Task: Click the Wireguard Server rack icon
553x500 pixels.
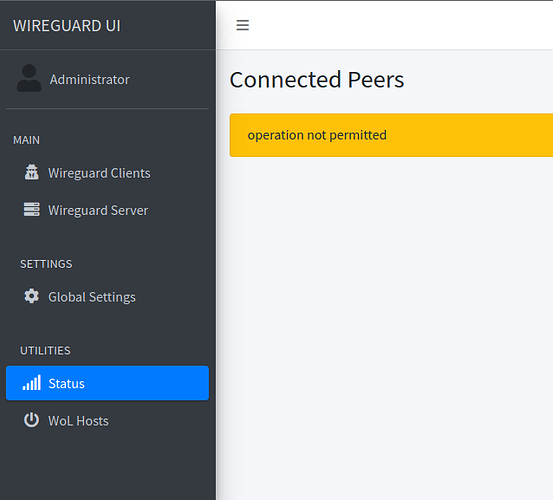Action: (x=31, y=209)
